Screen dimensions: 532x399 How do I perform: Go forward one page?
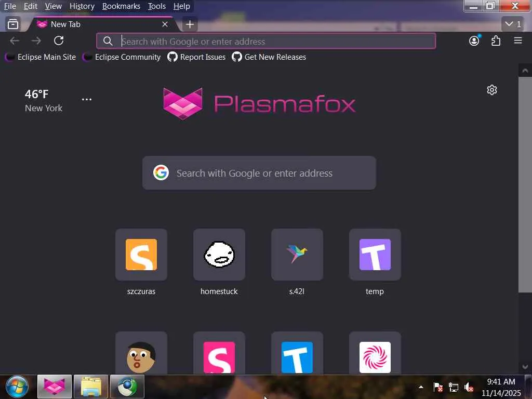point(36,41)
